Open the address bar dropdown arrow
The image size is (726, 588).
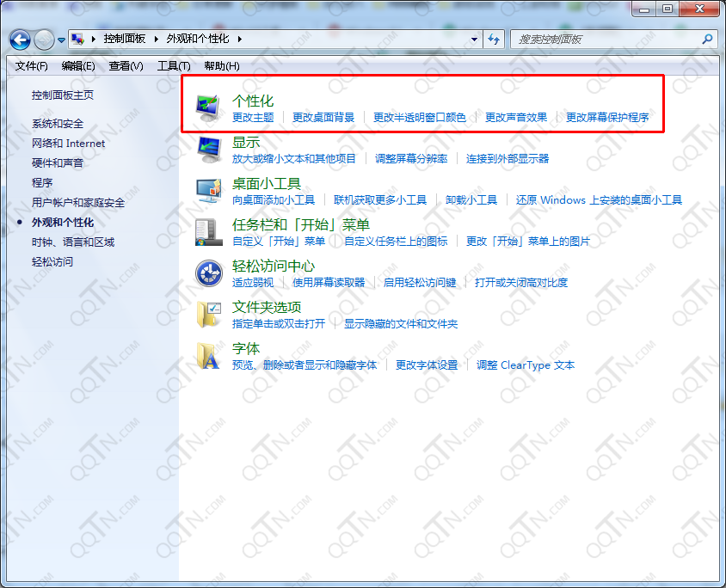click(474, 40)
